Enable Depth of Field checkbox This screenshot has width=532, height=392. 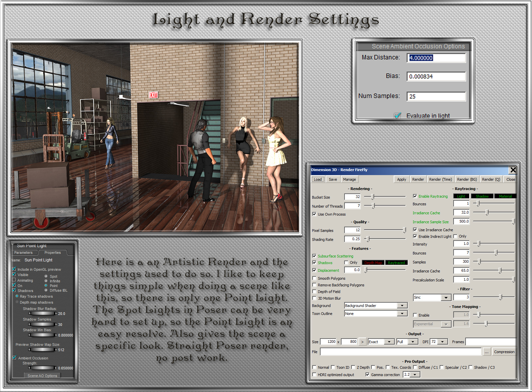[x=314, y=292]
